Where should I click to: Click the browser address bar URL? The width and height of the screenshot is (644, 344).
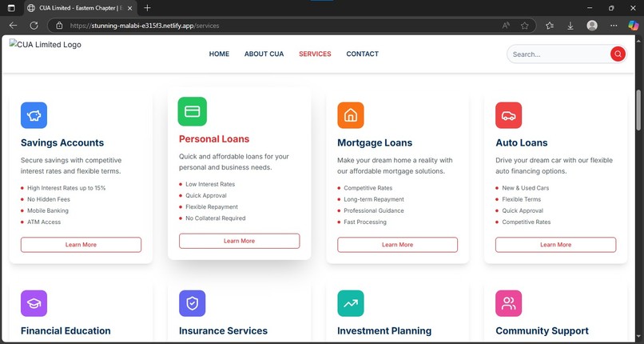coord(145,26)
